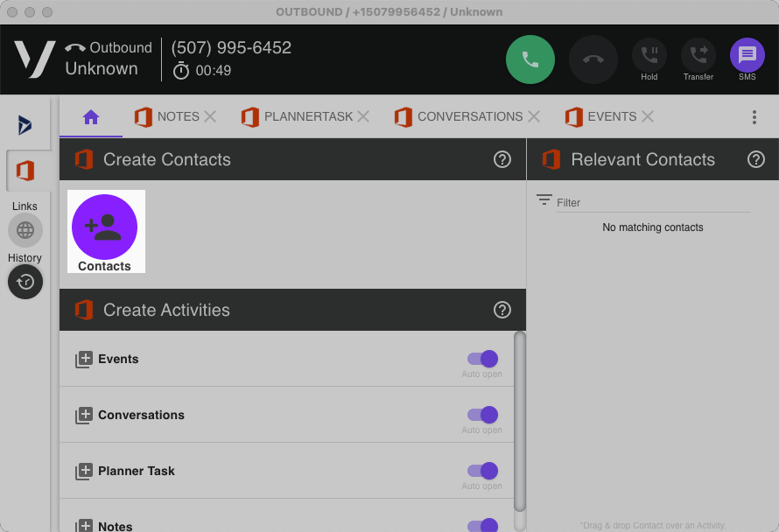
Task: Create a new Events activity
Action: (x=84, y=360)
